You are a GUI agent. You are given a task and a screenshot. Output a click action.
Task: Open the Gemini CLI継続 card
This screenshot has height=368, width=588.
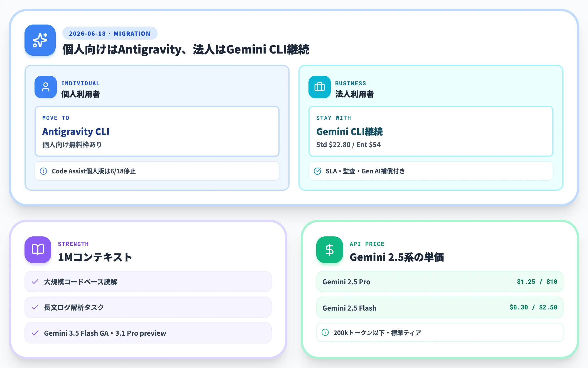coord(431,131)
